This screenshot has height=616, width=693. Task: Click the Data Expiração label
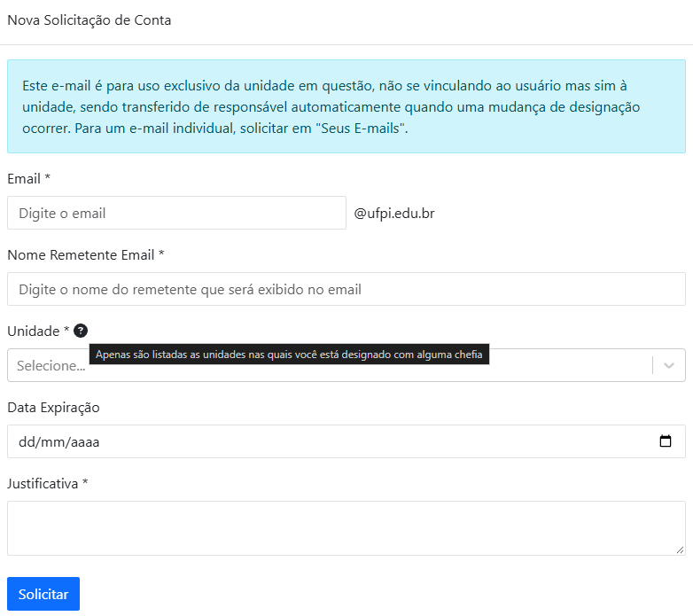(53, 408)
